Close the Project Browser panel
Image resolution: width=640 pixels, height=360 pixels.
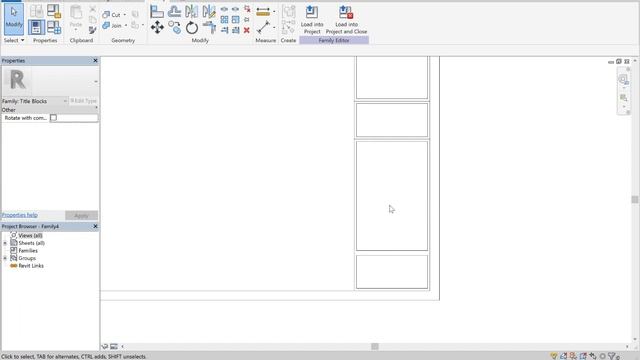click(96, 226)
